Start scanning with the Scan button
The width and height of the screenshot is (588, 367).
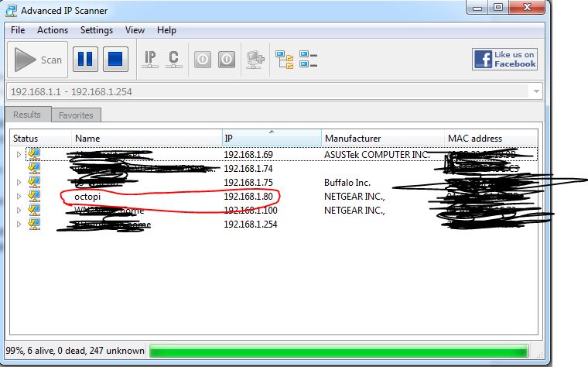click(37, 60)
